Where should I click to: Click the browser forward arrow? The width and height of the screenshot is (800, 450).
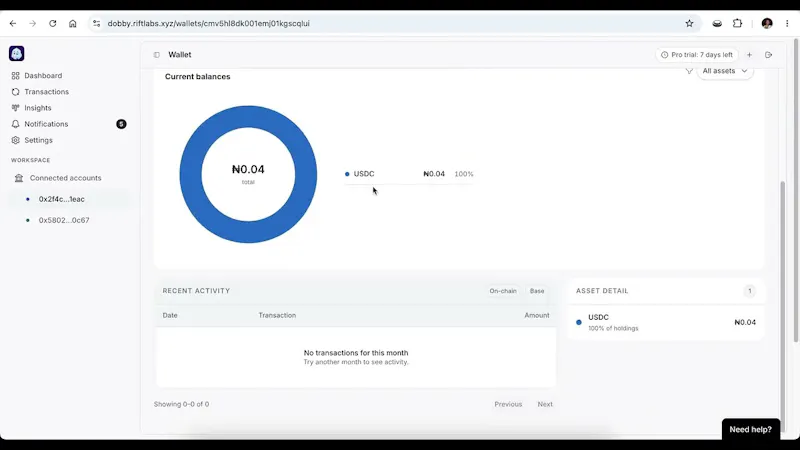click(33, 23)
